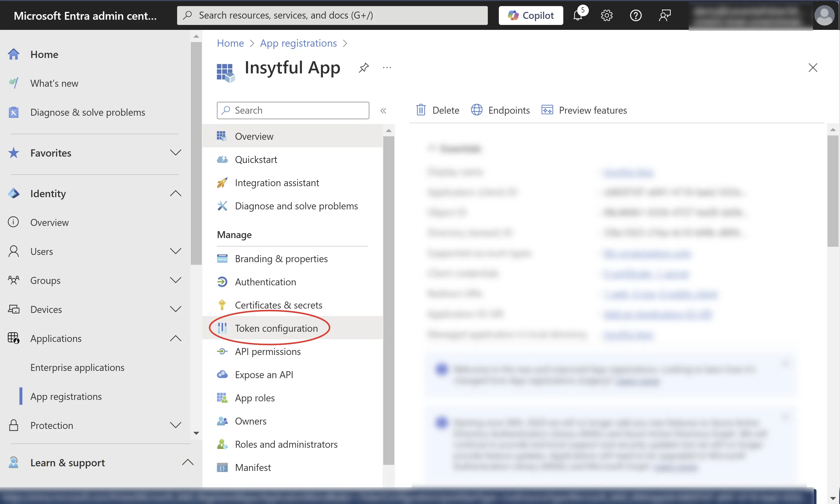840x504 pixels.
Task: Expand the Favorites section
Action: (x=175, y=153)
